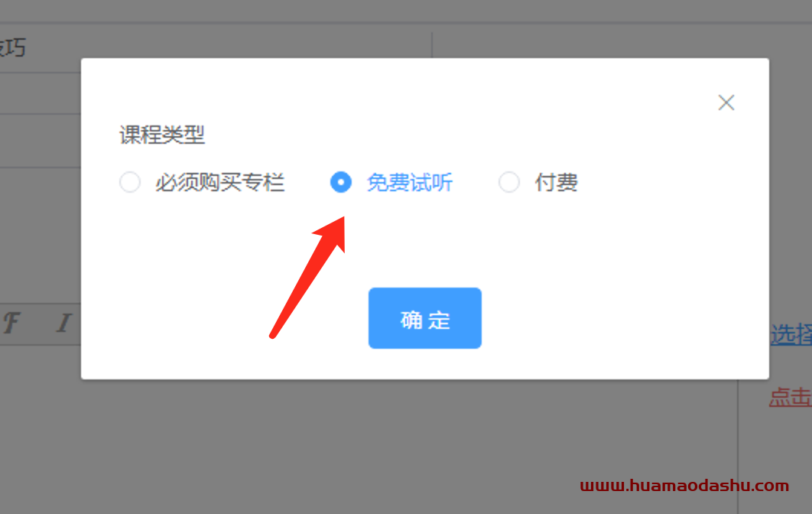
Task: Open the blue 选择 link at right edge
Action: pyautogui.click(x=791, y=334)
